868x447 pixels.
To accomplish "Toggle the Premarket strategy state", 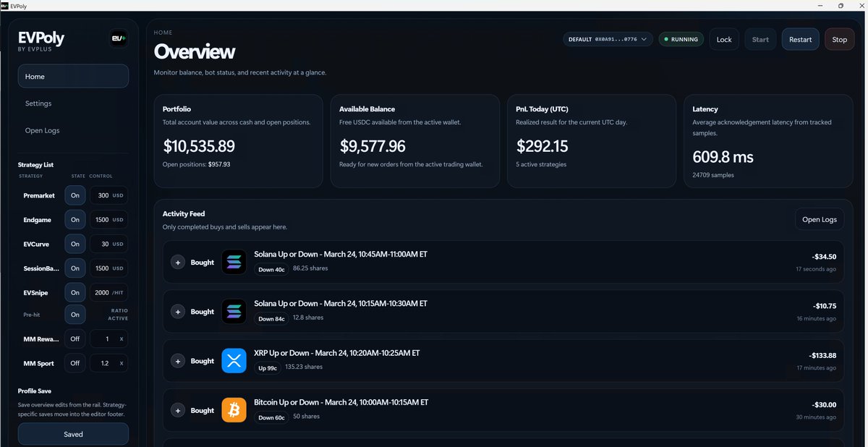I will [75, 195].
